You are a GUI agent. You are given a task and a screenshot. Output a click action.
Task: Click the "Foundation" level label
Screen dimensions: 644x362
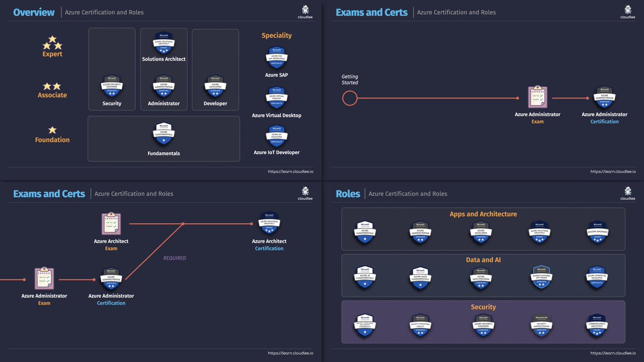pos(52,140)
